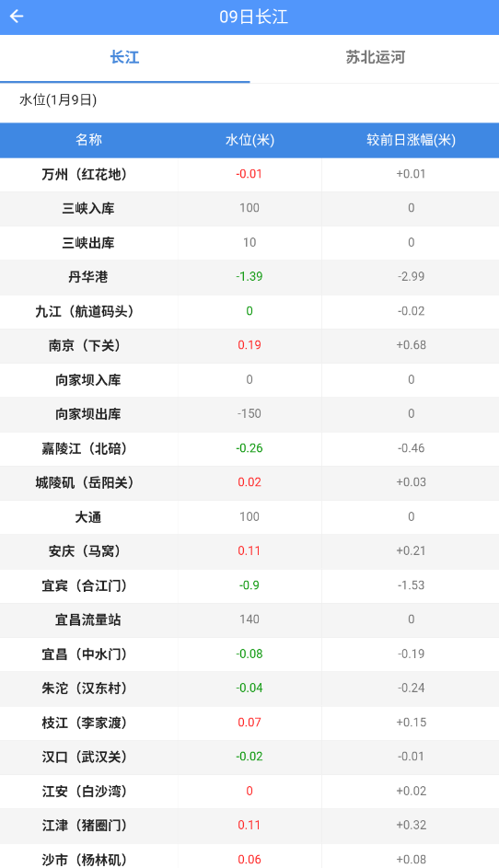Tap the back arrow icon
The height and width of the screenshot is (868, 499).
tap(17, 17)
